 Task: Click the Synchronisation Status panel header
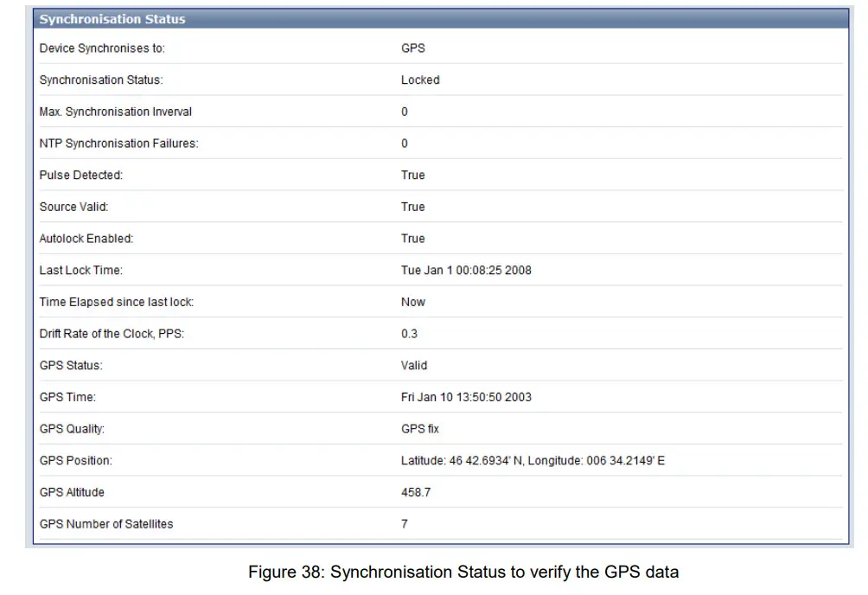point(112,18)
